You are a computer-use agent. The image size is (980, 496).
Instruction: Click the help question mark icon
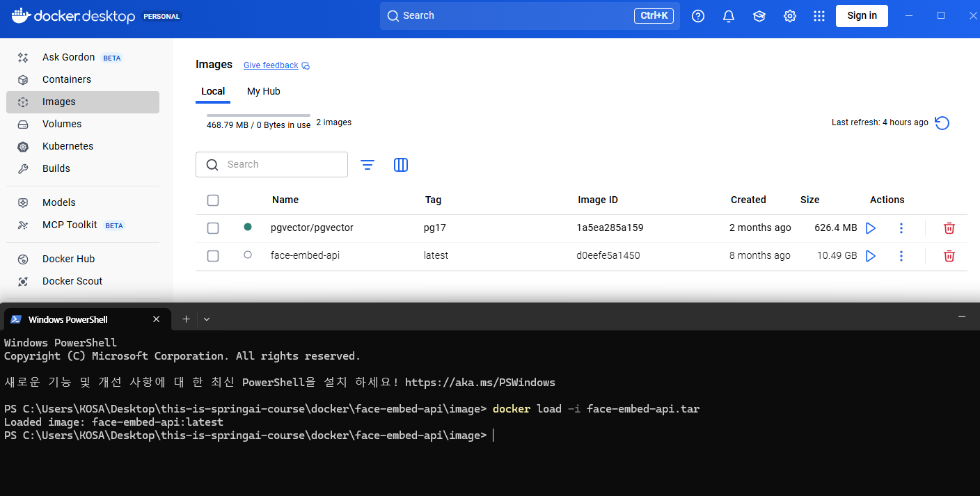click(x=698, y=16)
